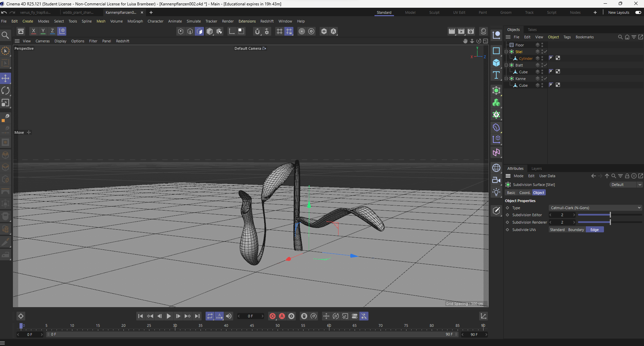This screenshot has width=644, height=346.
Task: Toggle timeline sound icon
Action: (229, 316)
